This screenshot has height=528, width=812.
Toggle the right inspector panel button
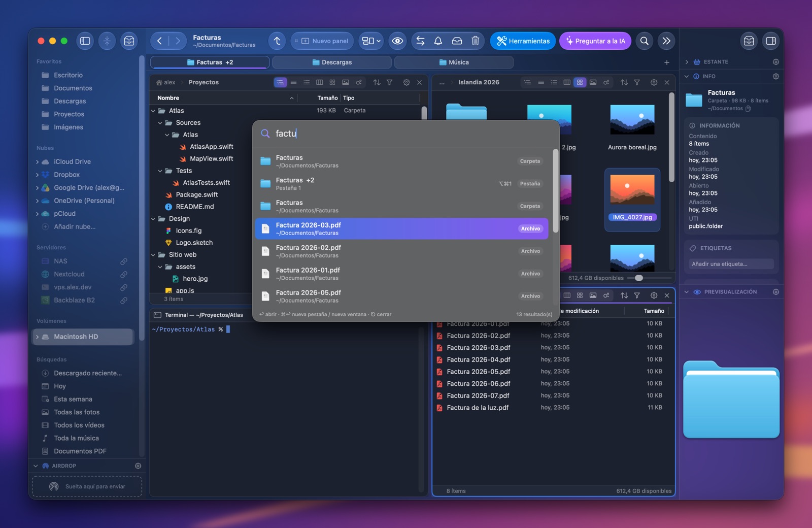(771, 41)
